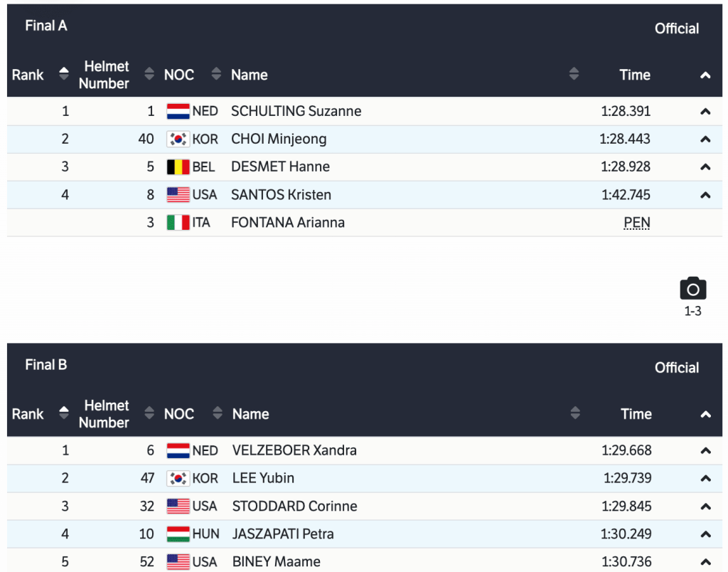Sort Final B by NOC column

coord(218,414)
